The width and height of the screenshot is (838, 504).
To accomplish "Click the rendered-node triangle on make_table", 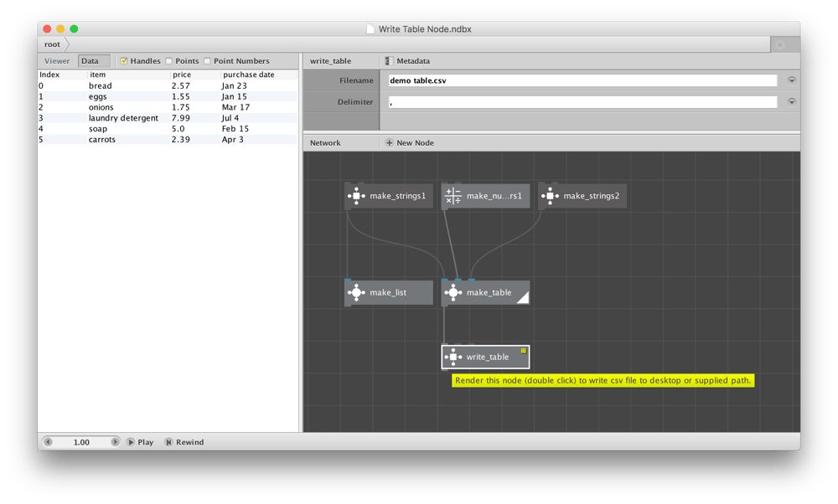I will (x=524, y=298).
